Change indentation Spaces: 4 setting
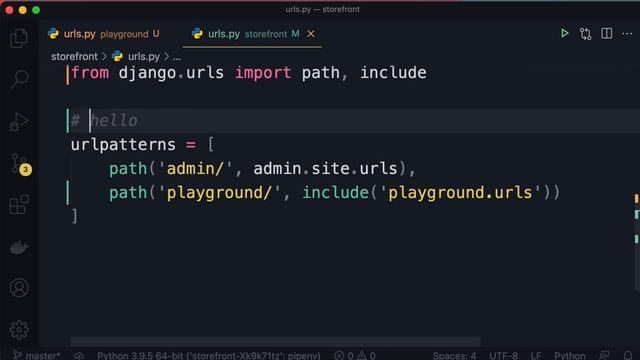 454,356
